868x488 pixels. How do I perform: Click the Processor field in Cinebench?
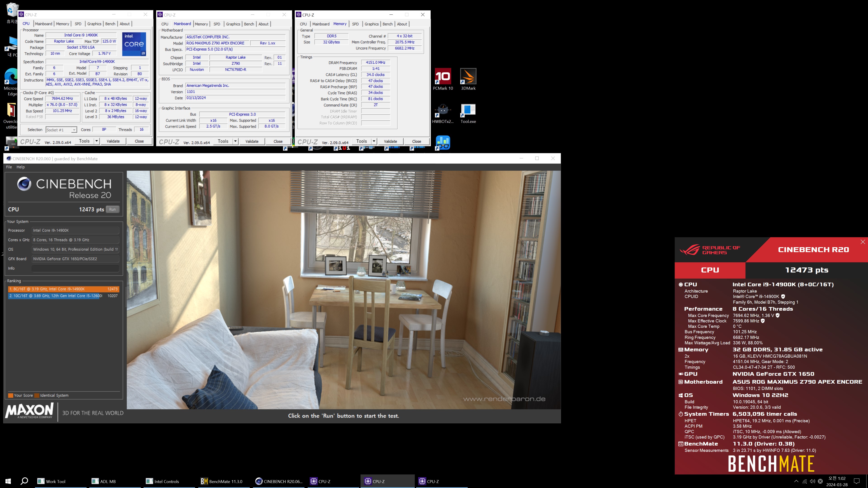click(x=75, y=230)
